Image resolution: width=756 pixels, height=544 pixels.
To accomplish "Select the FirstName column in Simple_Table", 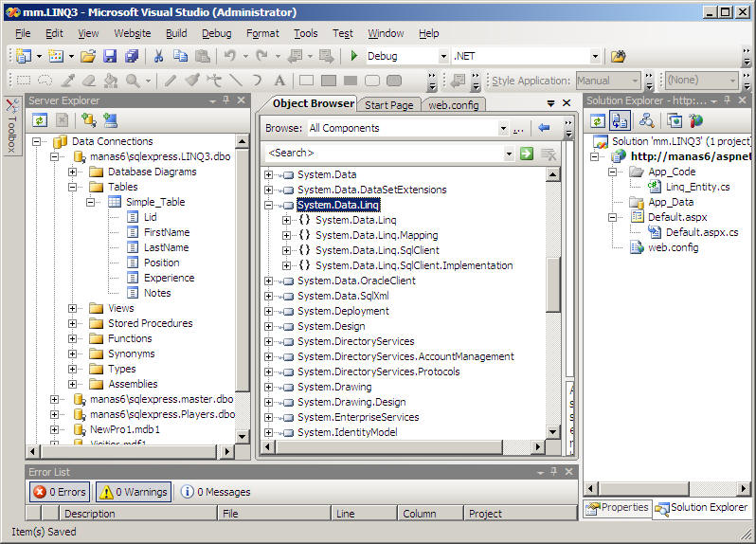I will (167, 232).
